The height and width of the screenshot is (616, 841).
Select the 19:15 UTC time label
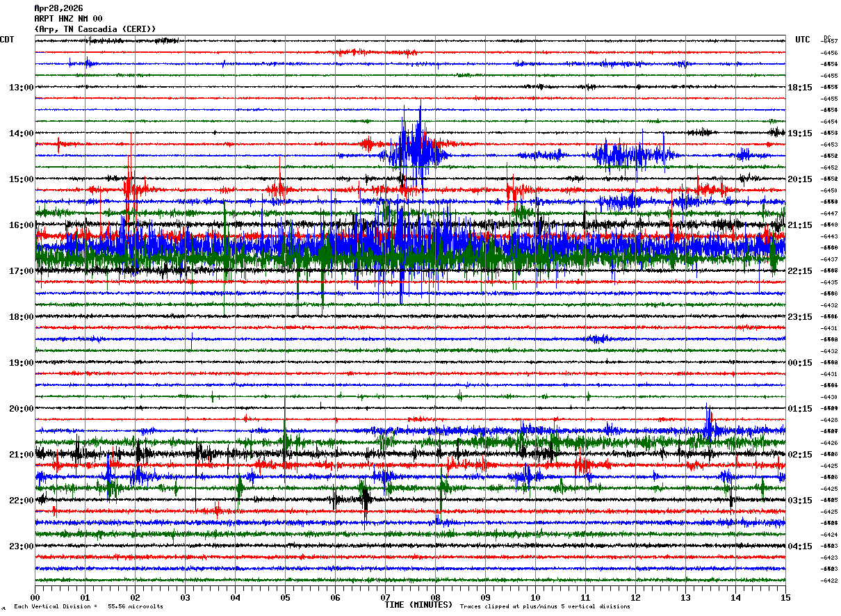(799, 133)
